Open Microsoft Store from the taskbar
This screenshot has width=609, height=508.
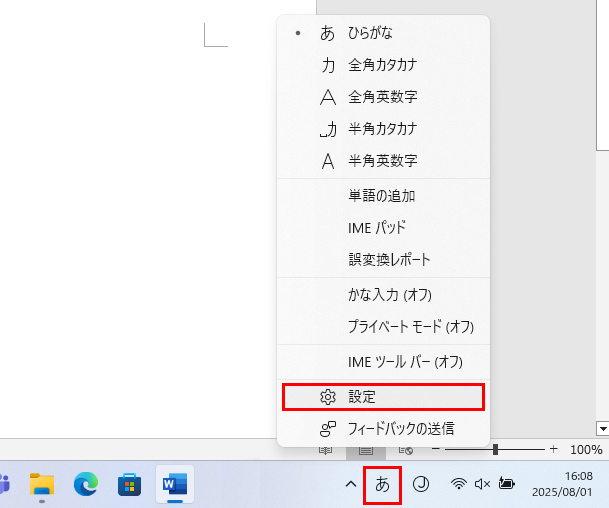click(130, 485)
